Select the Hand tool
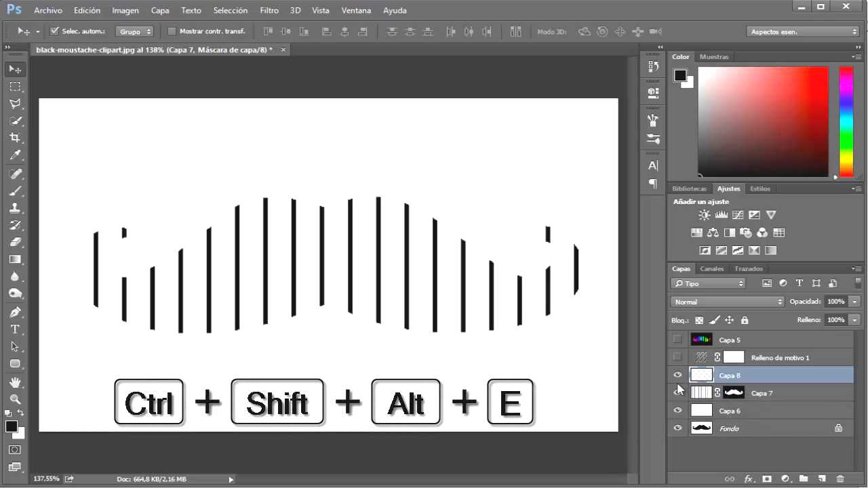Image resolution: width=868 pixels, height=488 pixels. tap(15, 382)
